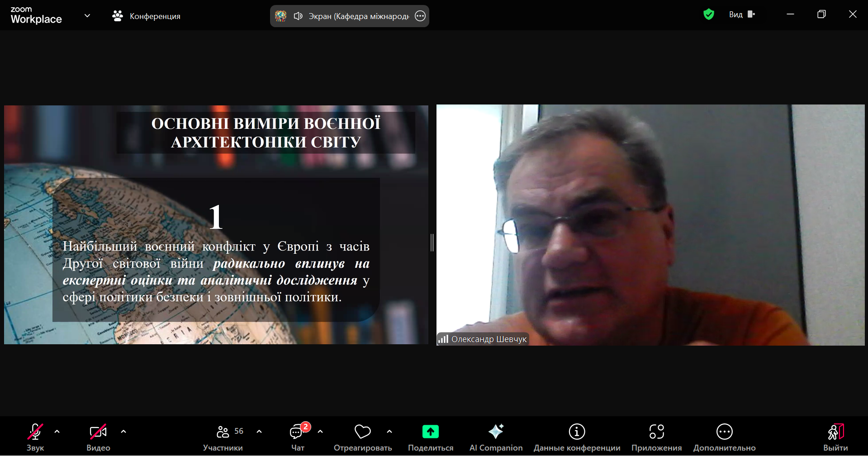Click the signal strength icon by participant name
868x456 pixels.
(x=443, y=339)
